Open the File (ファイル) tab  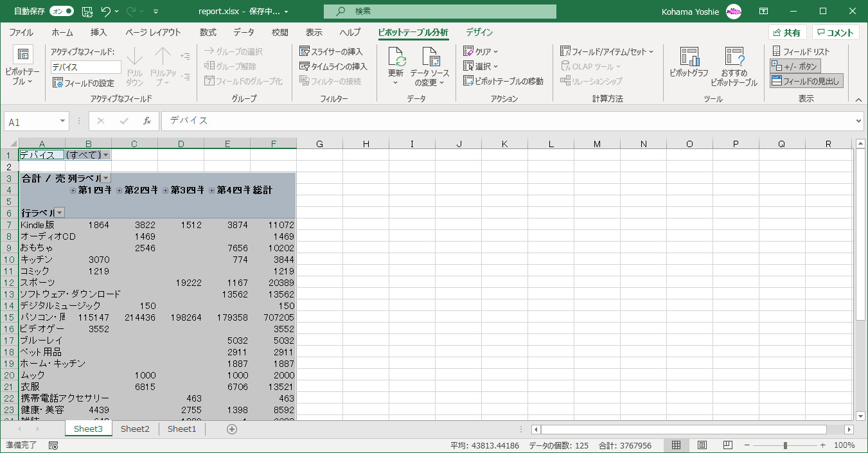(21, 33)
